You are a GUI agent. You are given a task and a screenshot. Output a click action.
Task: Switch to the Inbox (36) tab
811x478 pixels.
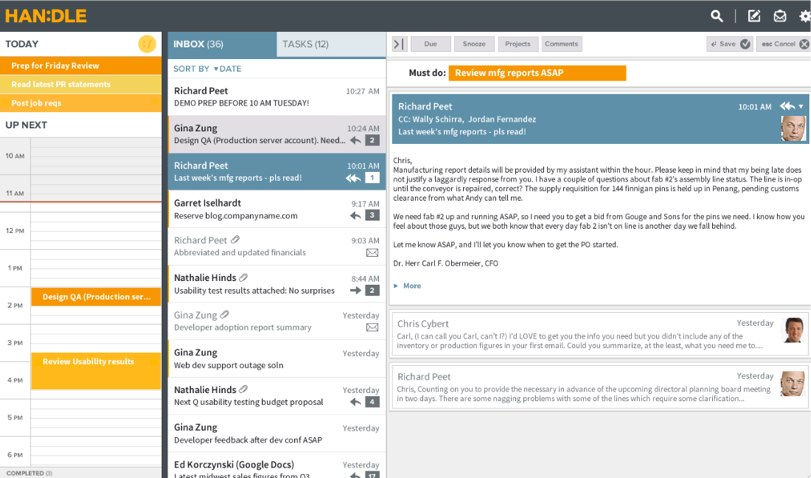tap(222, 44)
